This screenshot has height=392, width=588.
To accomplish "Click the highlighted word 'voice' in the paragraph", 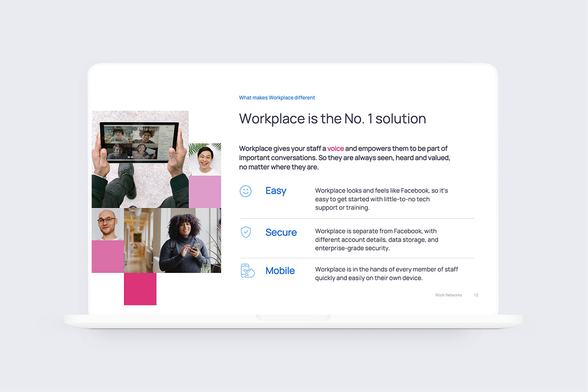I will coord(336,148).
